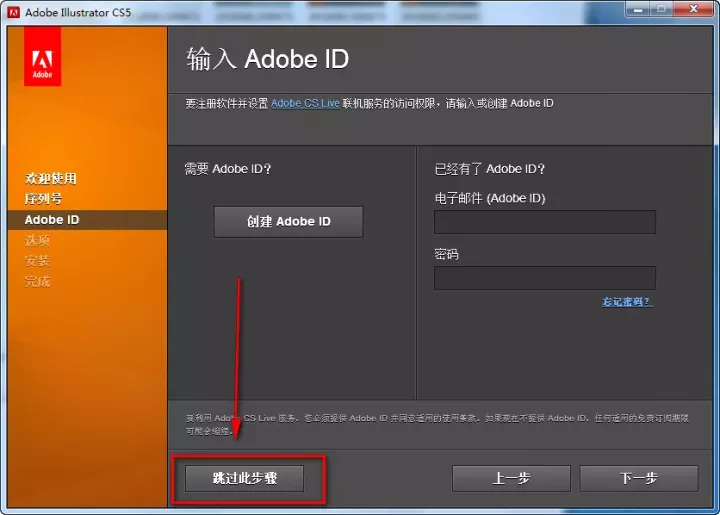The height and width of the screenshot is (515, 720).
Task: Select 安装 step in the sidebar
Action: [37, 261]
